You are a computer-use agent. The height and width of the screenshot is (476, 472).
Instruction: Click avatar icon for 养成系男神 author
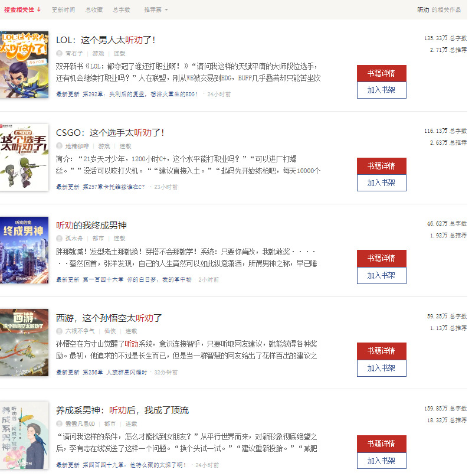(x=59, y=424)
